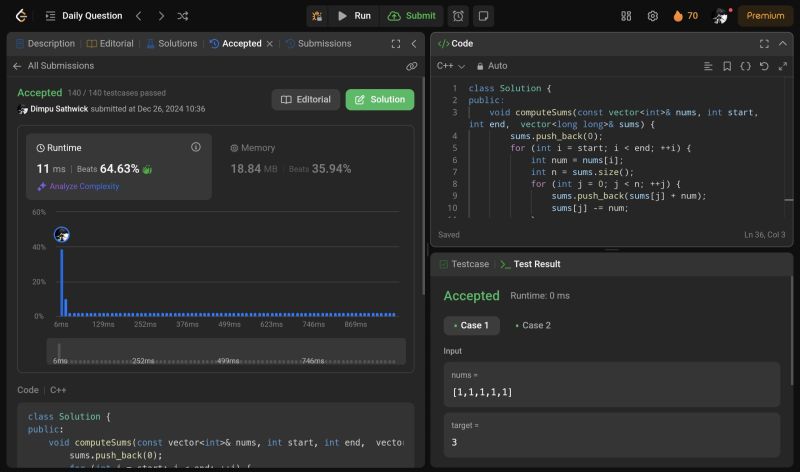Switch to the Editorial tab

(110, 43)
